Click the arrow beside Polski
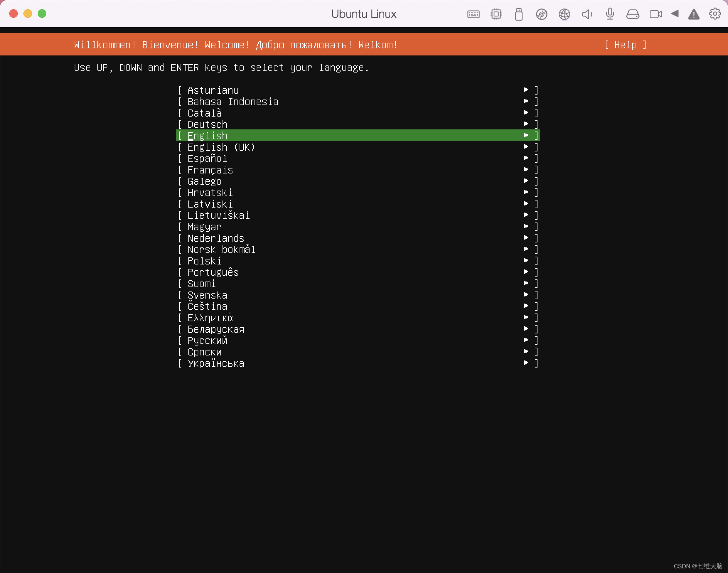Screen dimensions: 728x573 coord(526,260)
